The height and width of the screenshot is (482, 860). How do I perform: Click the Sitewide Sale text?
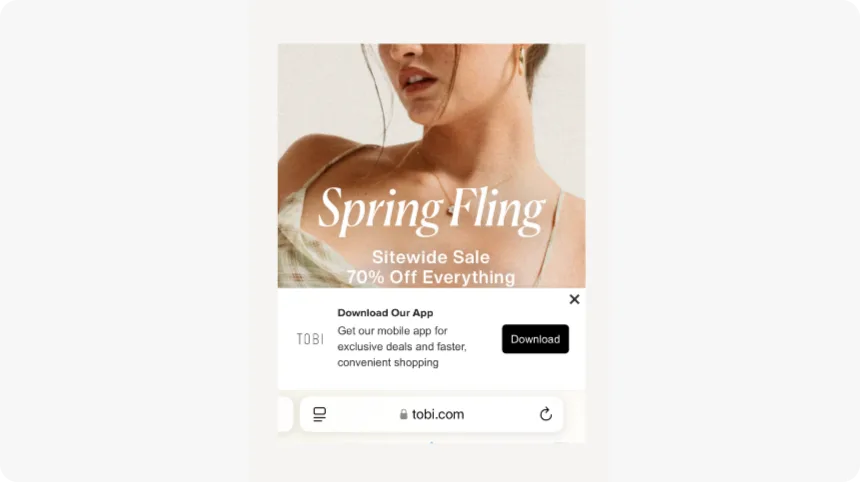431,257
